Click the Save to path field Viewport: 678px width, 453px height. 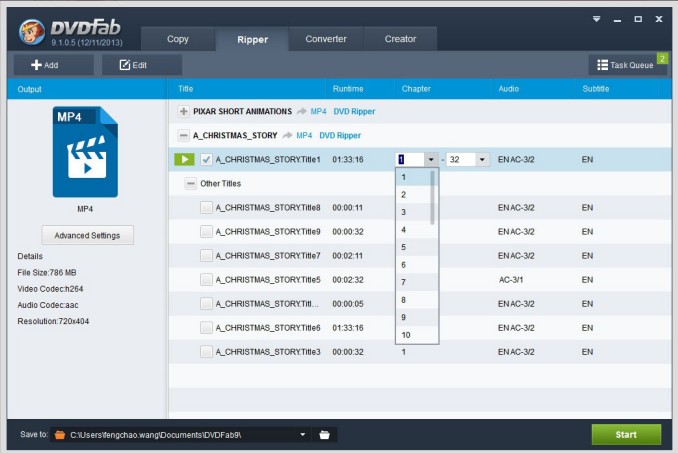click(182, 435)
